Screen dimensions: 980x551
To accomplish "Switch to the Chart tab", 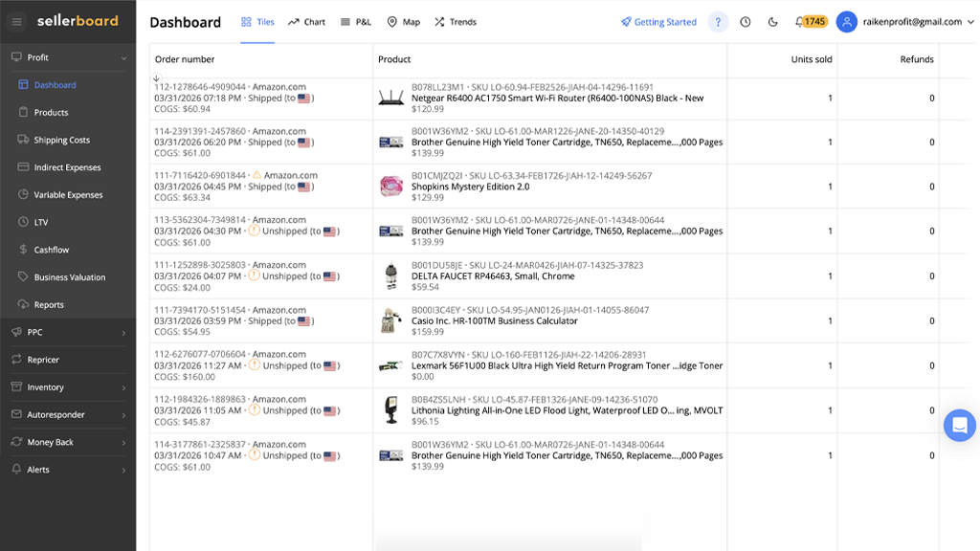I will [x=306, y=22].
